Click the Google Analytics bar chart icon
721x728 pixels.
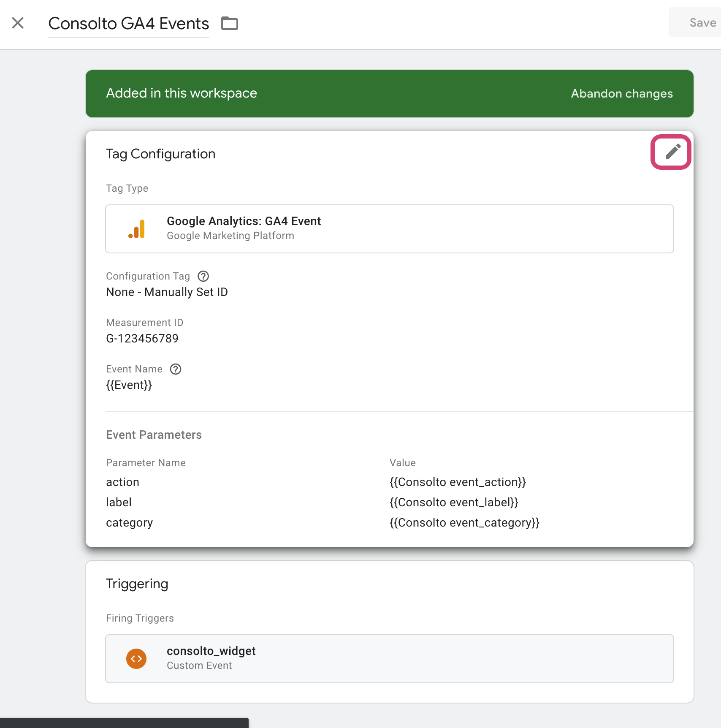137,229
